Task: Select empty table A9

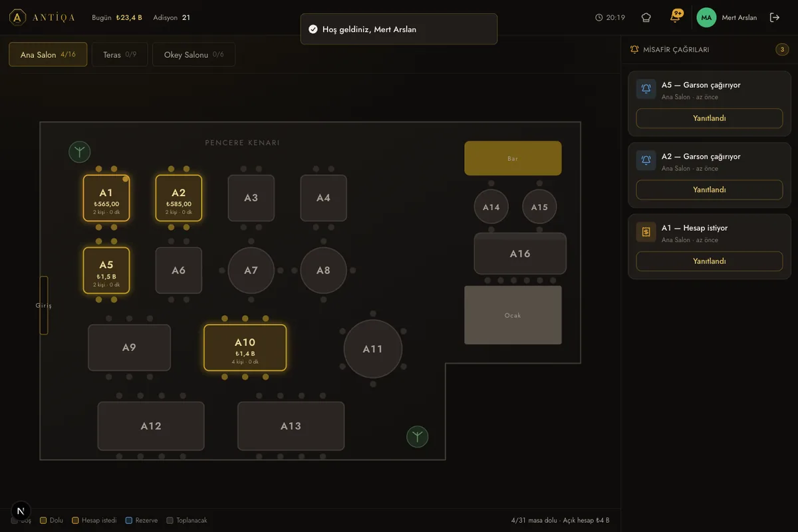Action: (x=130, y=348)
